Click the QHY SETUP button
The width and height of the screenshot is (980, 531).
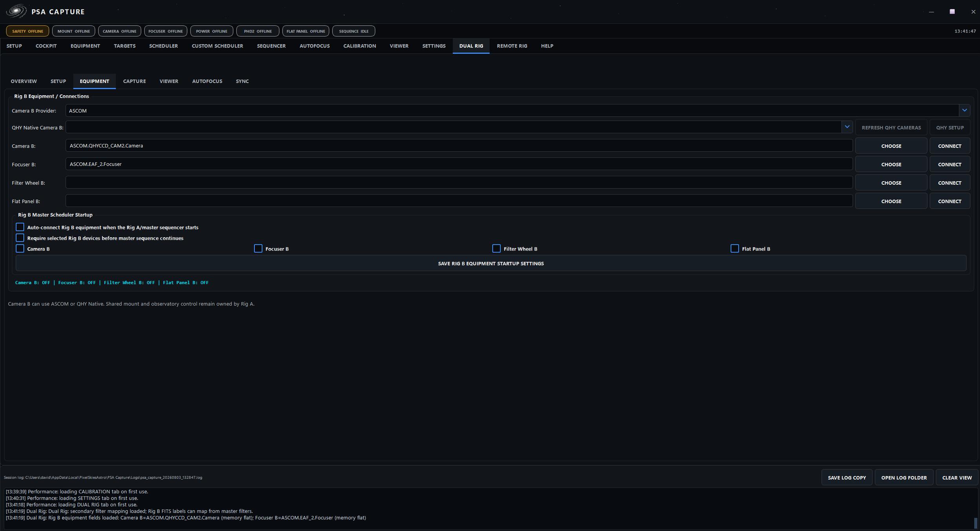tap(950, 127)
